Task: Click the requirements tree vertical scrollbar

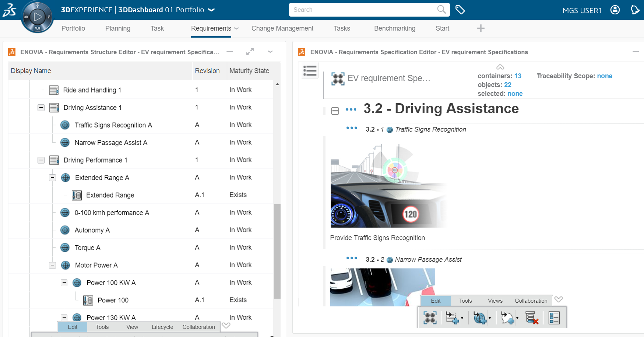Action: point(277,251)
